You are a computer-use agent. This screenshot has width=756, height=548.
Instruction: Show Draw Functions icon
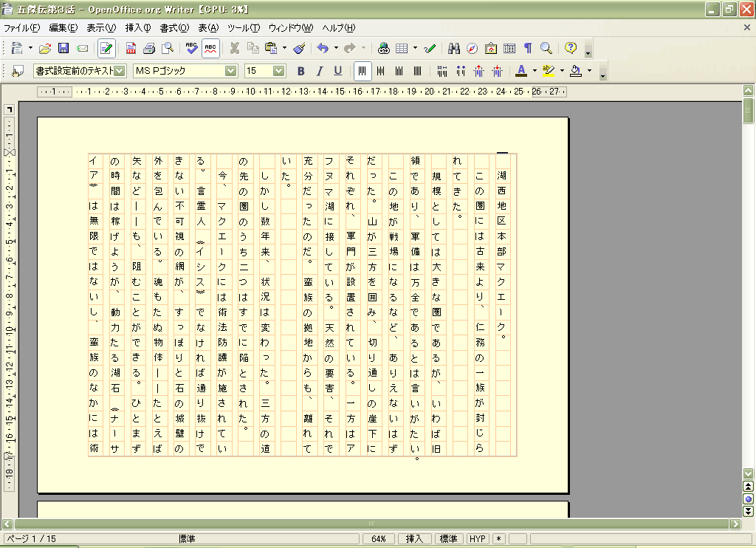(x=430, y=48)
